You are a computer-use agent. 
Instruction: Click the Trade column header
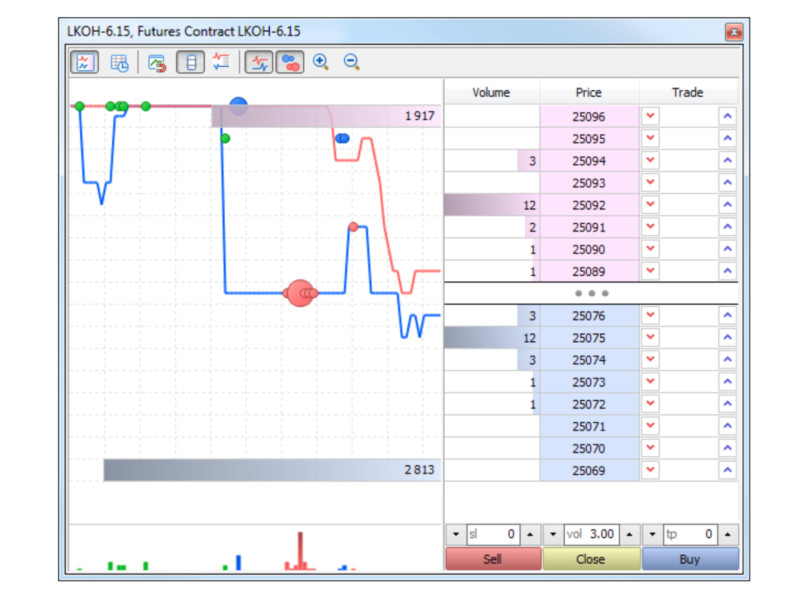point(688,93)
